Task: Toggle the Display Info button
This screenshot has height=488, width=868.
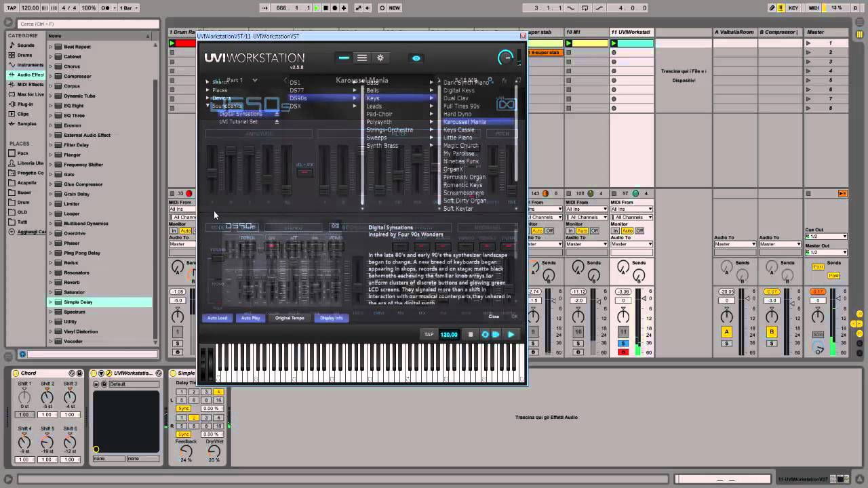Action: pos(332,318)
